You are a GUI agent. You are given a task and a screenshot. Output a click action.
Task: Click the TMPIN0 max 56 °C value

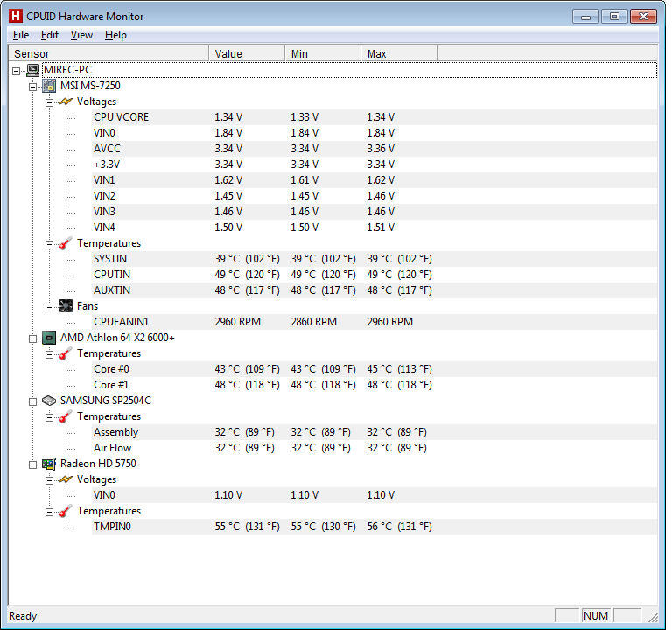(399, 527)
